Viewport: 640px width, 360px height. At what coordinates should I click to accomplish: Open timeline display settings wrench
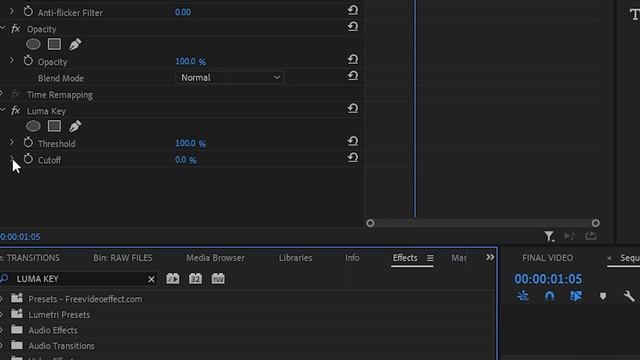point(629,296)
